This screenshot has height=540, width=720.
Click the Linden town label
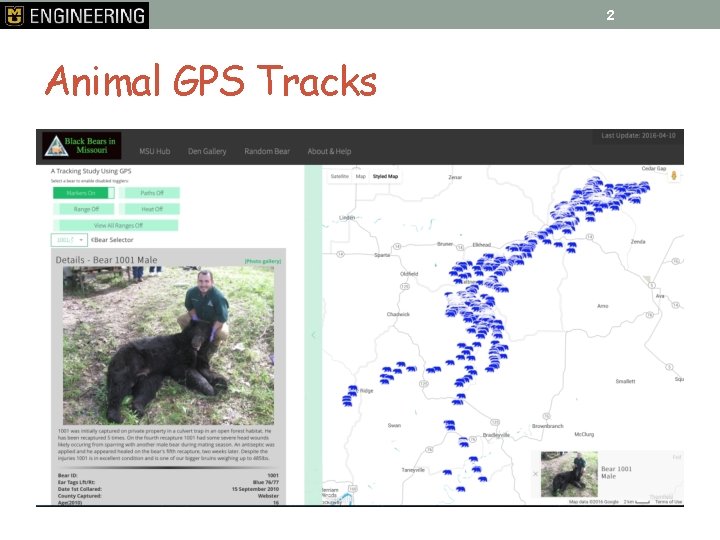[x=347, y=217]
